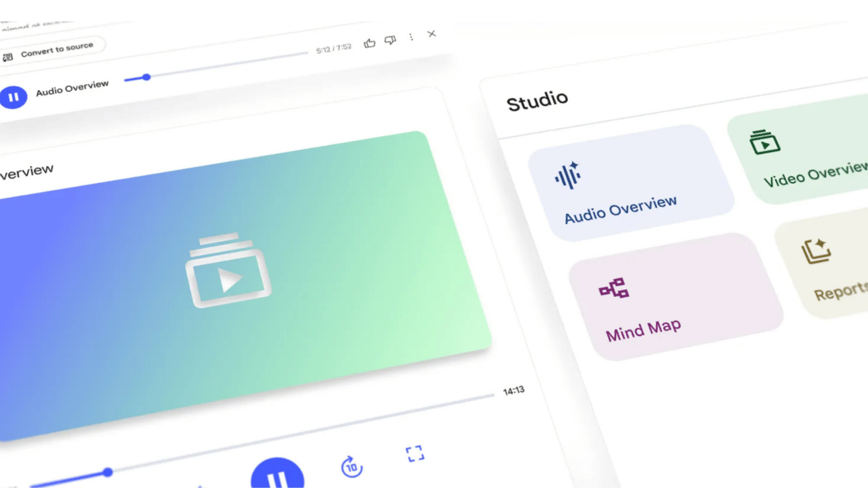This screenshot has width=868, height=488.
Task: Click the Video Overview play icon
Action: coord(764,142)
